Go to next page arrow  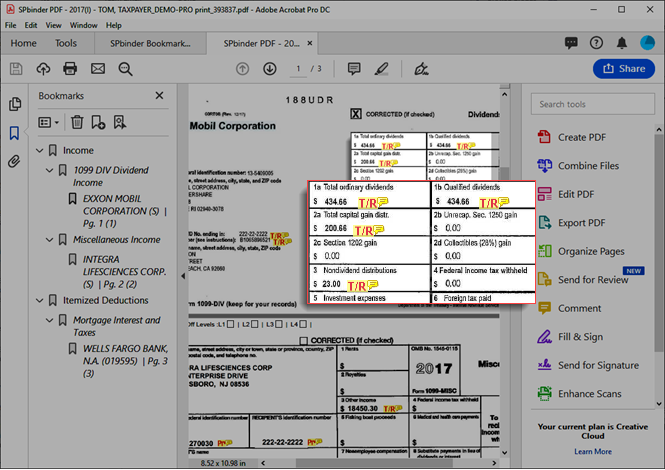pos(270,69)
